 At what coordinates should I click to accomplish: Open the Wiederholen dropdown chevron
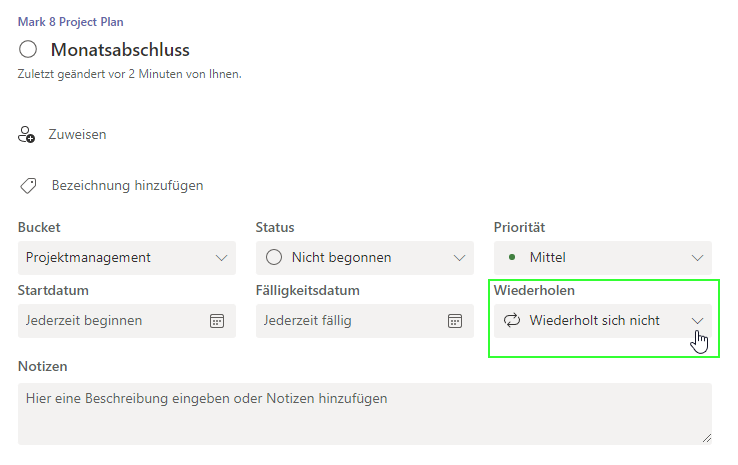coord(697,321)
